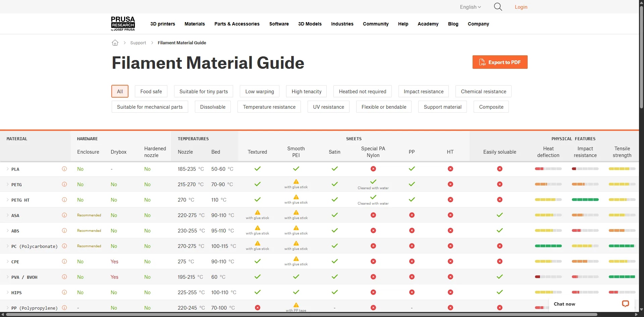Viewport: 644px width, 317px height.
Task: Toggle the Chemical resistance filter
Action: [x=483, y=91]
